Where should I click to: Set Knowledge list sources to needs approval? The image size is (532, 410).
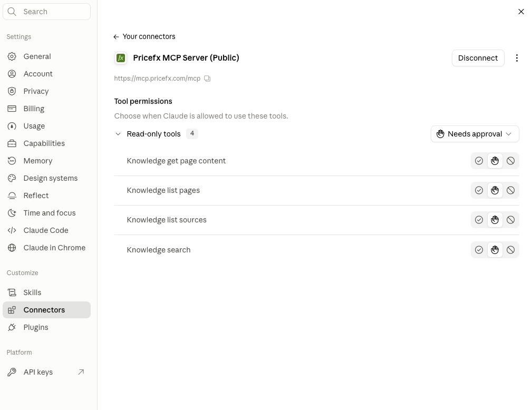click(495, 220)
